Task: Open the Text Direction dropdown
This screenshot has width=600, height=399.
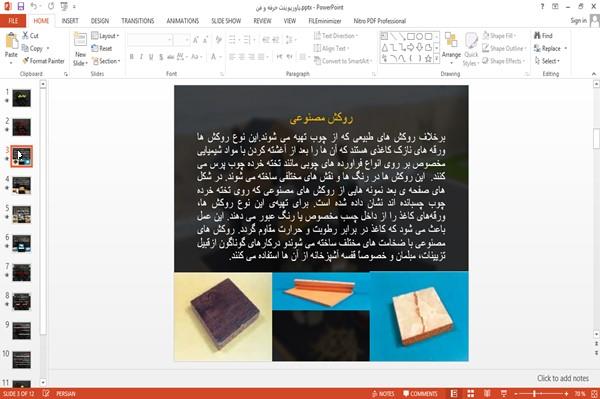Action: 336,36
